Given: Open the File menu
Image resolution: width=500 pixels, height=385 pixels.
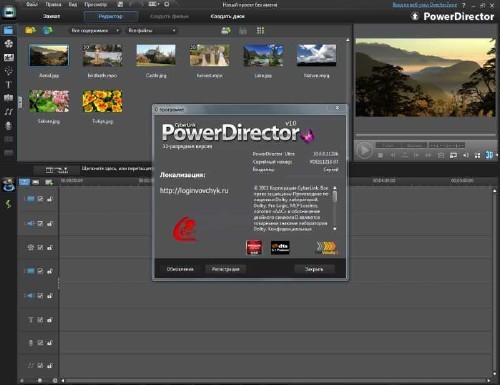Looking at the screenshot, I should pyautogui.click(x=32, y=4).
